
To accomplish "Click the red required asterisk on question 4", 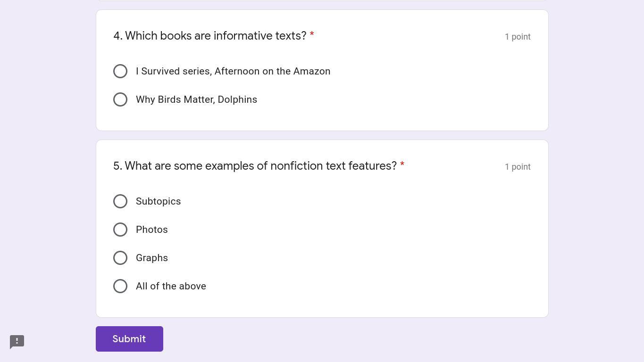I will (x=312, y=35).
